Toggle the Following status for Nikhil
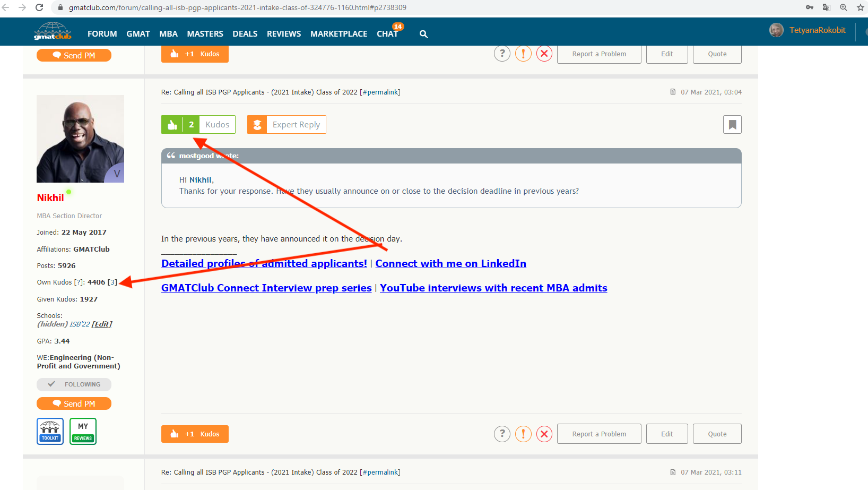The image size is (868, 490). pyautogui.click(x=74, y=384)
